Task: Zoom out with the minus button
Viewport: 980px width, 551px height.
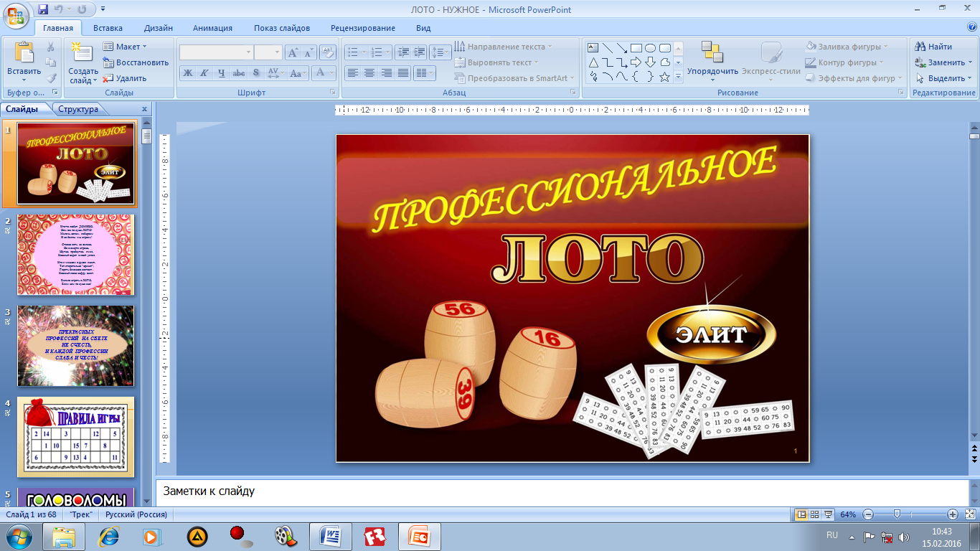Action: [x=868, y=514]
